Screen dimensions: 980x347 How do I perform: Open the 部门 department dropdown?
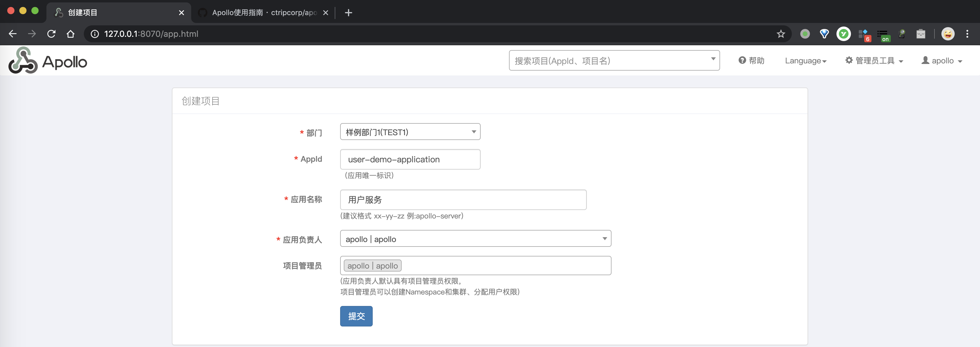pyautogui.click(x=410, y=132)
